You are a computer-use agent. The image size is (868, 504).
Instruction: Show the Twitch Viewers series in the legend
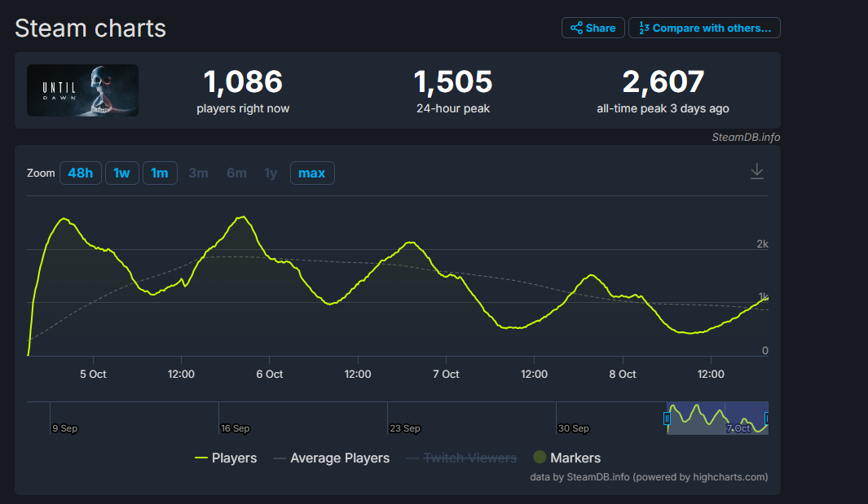[x=461, y=458]
